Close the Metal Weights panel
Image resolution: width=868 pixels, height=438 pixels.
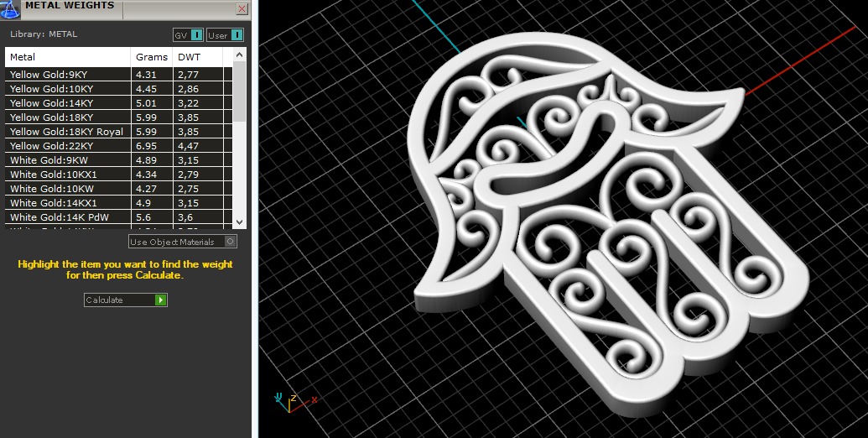pos(242,9)
